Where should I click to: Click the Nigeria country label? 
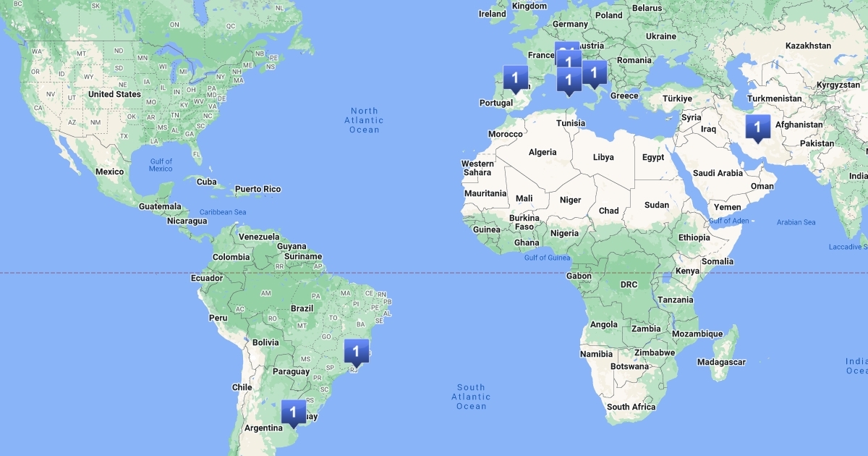tap(564, 233)
